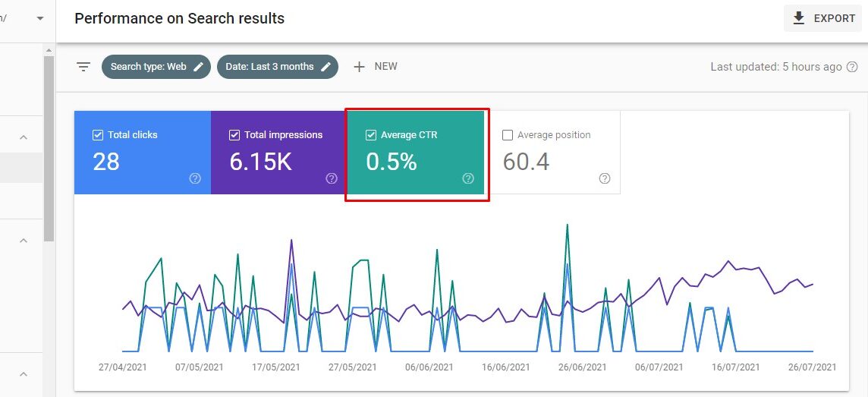Image resolution: width=868 pixels, height=397 pixels.
Task: Click the 27/05/2021 axis date
Action: tap(353, 367)
